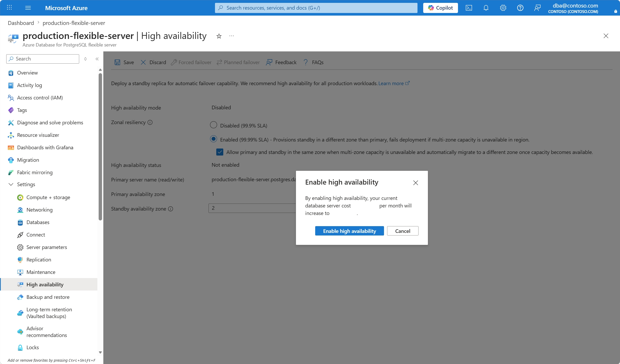Viewport: 620px width, 364px height.
Task: Select High availability in the sidebar
Action: tap(49, 285)
